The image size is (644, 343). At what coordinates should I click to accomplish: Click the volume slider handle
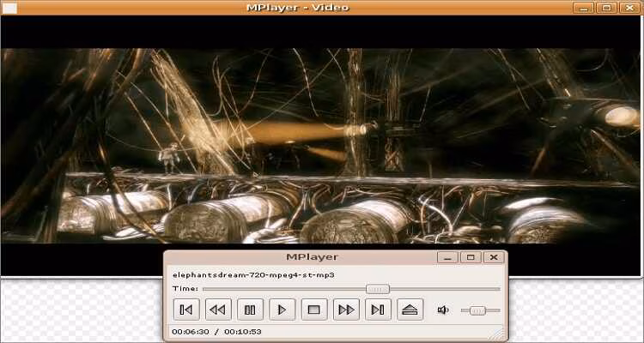477,310
